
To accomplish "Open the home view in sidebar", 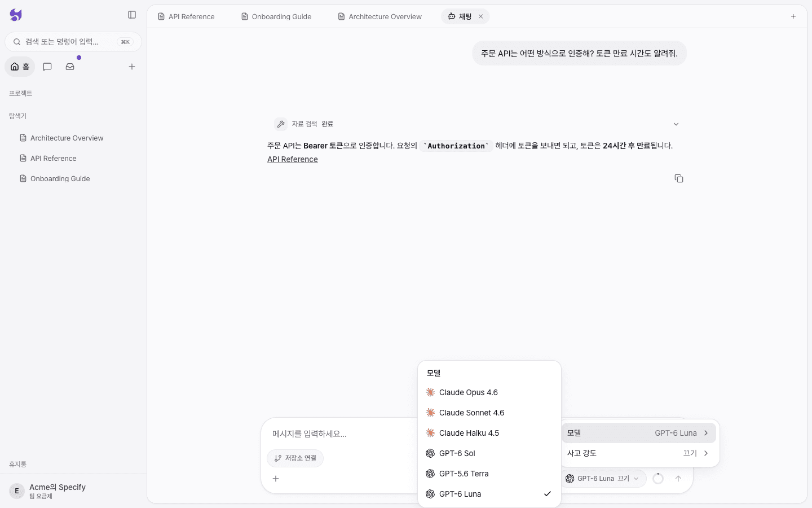I will (x=20, y=67).
